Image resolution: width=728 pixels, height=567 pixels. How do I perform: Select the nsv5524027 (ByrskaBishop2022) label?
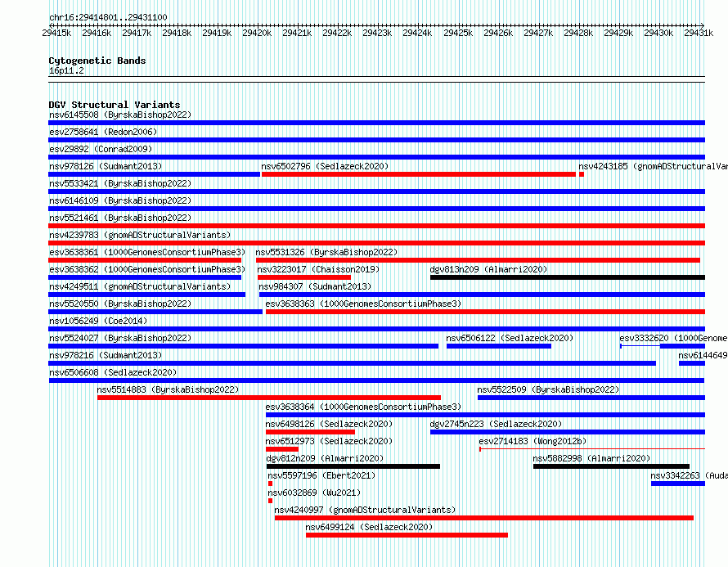point(120,338)
